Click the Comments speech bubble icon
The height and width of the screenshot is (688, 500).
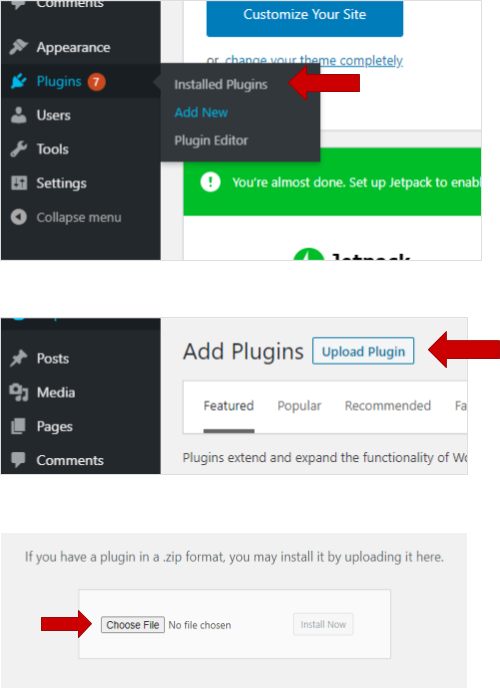click(x=18, y=459)
